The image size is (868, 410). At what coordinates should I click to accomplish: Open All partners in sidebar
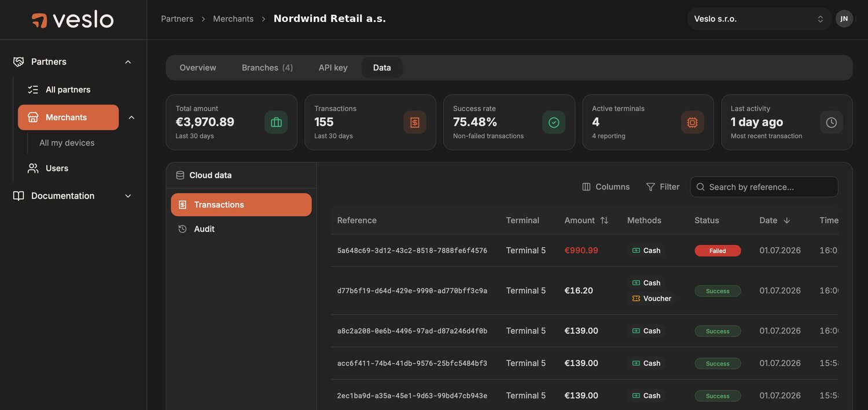[68, 90]
